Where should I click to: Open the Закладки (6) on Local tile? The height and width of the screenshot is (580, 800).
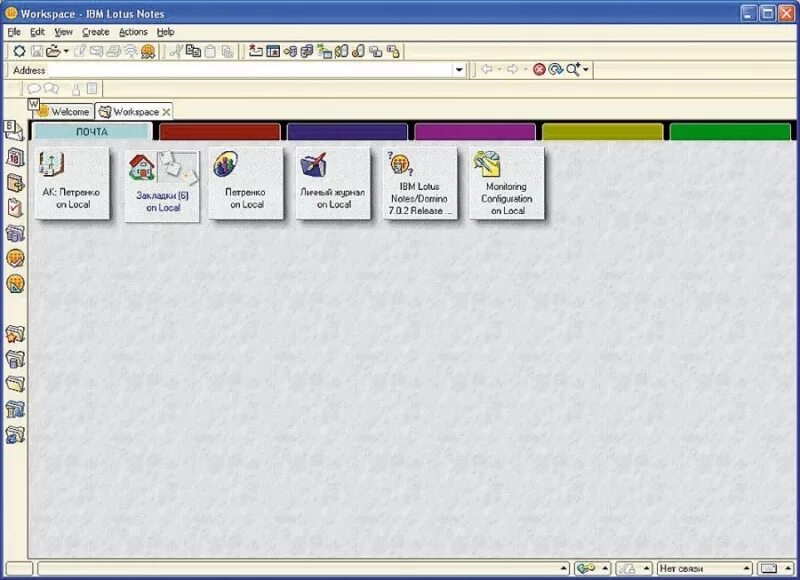(162, 186)
